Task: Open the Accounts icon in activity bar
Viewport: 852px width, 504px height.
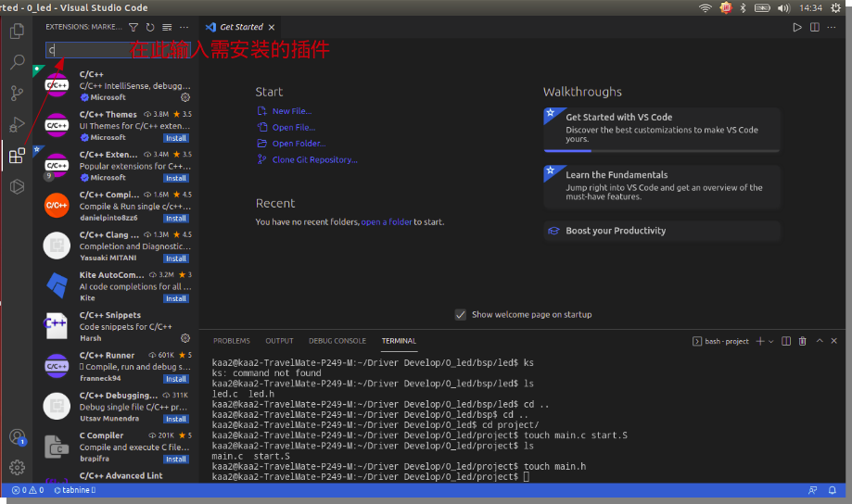Action: pyautogui.click(x=18, y=436)
